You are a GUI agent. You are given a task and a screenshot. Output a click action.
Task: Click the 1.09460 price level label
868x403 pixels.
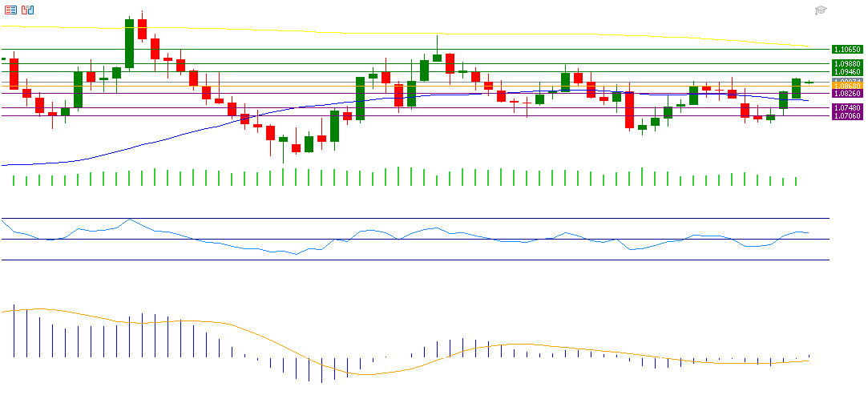pos(847,72)
